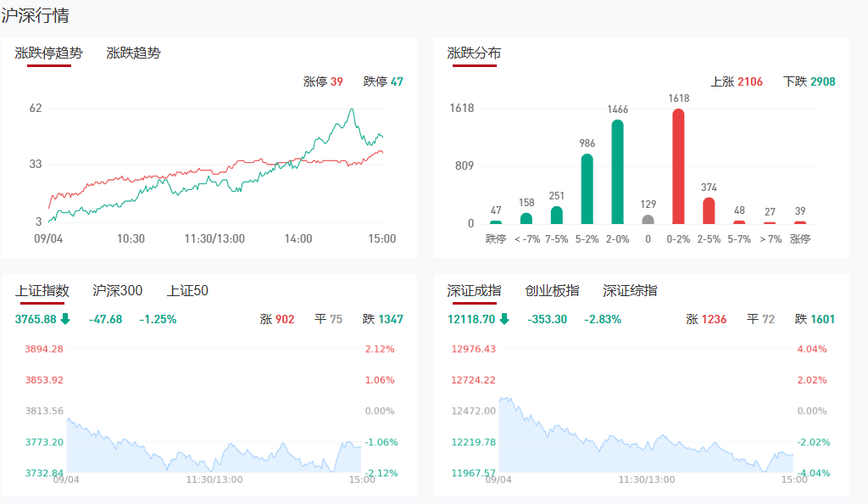Select the 深证成指 tab
Screen dimensions: 868x504
(474, 290)
